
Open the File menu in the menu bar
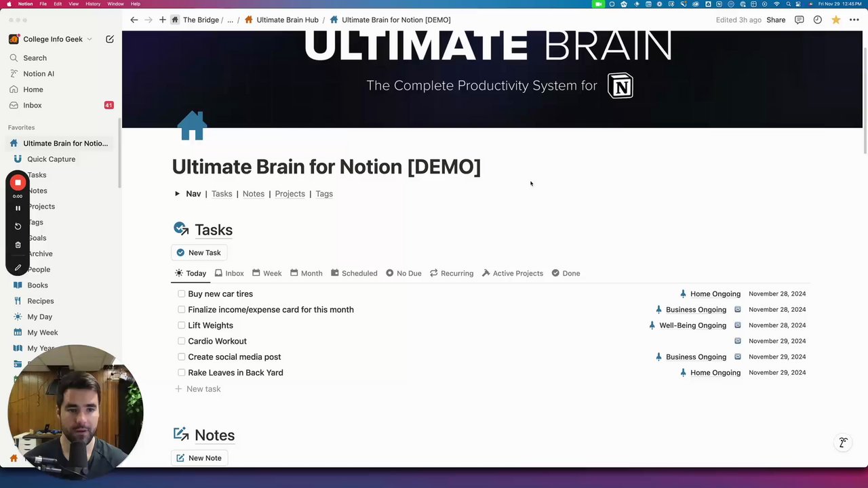[x=43, y=4]
